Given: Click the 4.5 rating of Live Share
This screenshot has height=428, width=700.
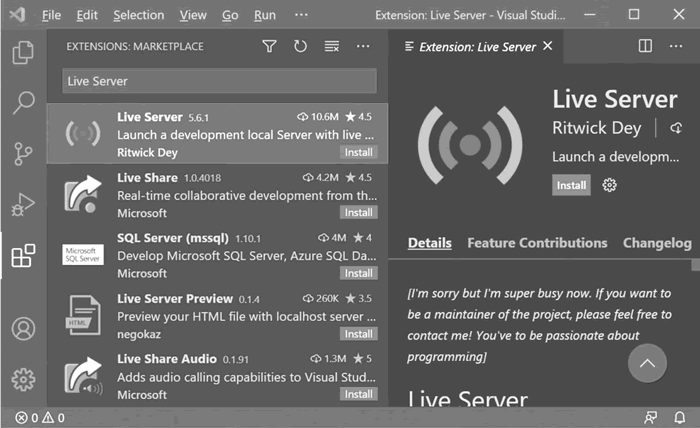Looking at the screenshot, I should tap(359, 178).
